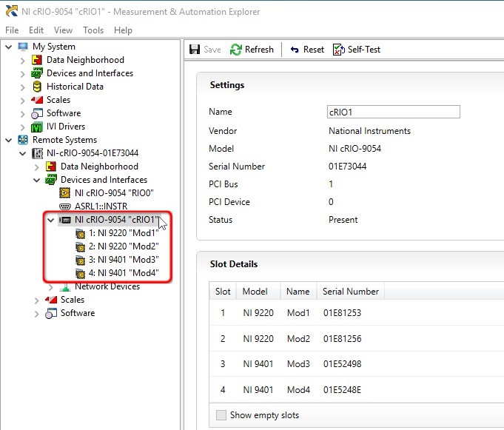Click the Reset arrow icon in the toolbar
This screenshot has width=504, height=430.
coord(295,50)
